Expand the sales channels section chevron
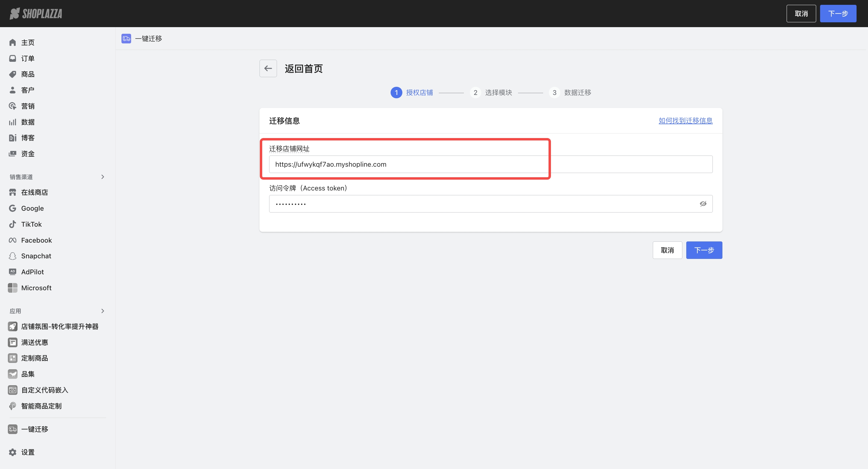Screen dimensions: 868x469 [103, 177]
